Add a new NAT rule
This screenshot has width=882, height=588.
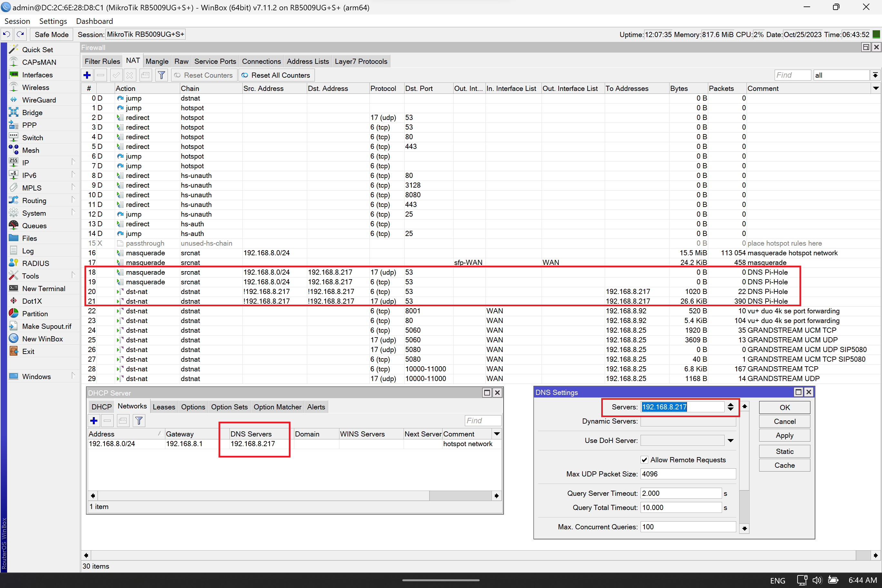coord(87,75)
